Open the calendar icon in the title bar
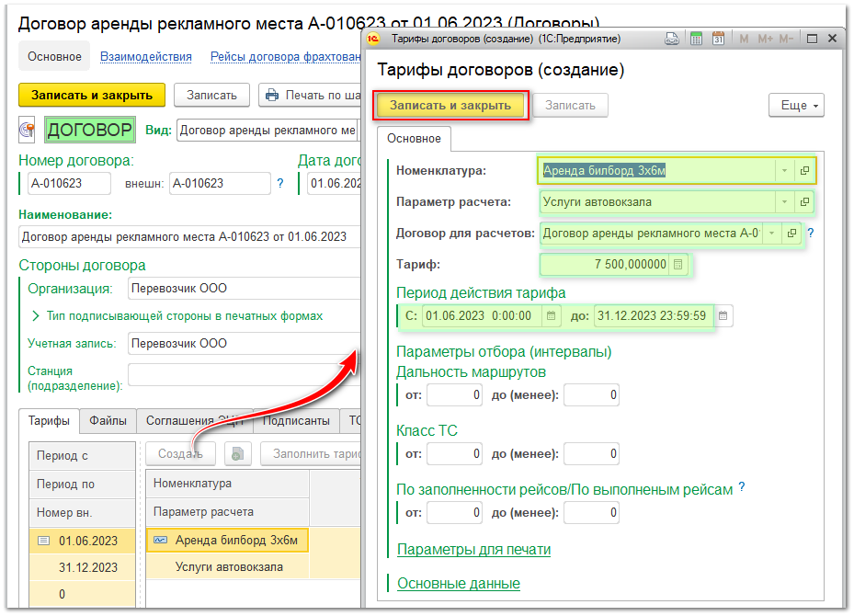854x616 pixels. click(x=719, y=38)
